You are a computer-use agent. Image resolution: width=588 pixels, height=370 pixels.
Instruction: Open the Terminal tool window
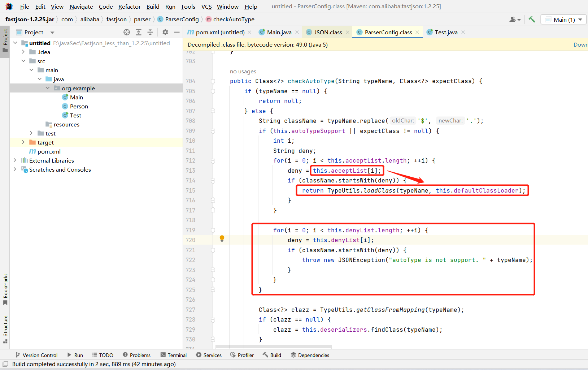click(174, 355)
